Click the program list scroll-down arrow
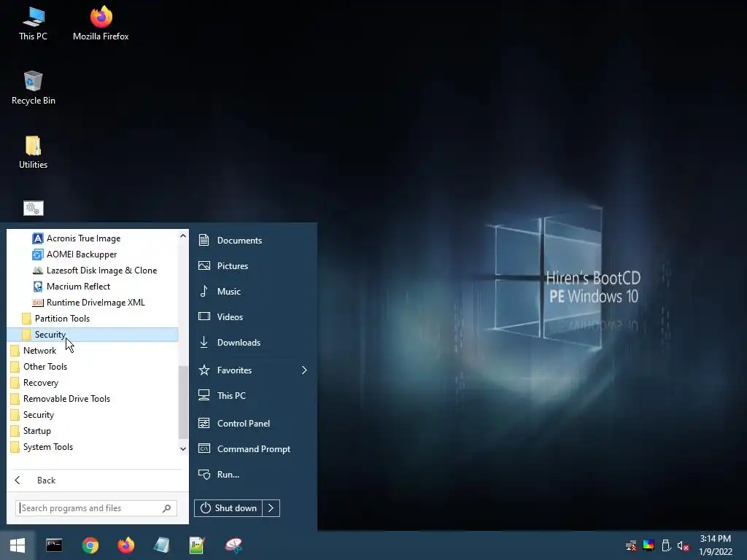Image resolution: width=747 pixels, height=560 pixels. pyautogui.click(x=183, y=448)
